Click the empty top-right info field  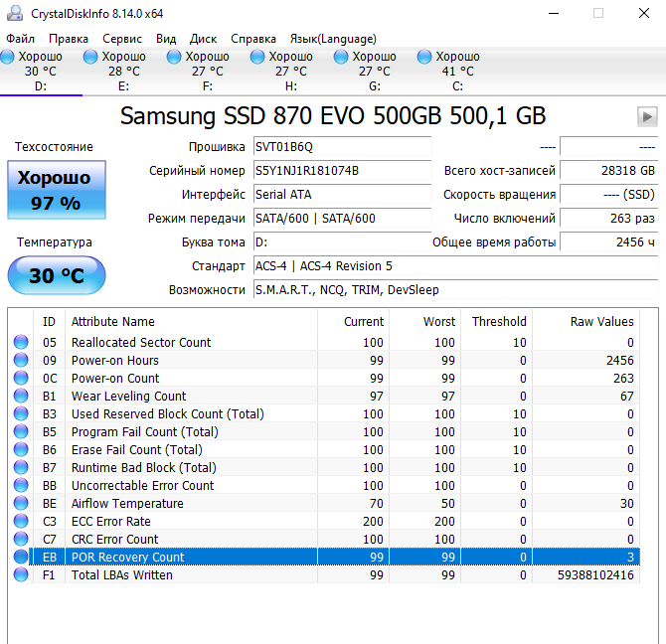click(608, 147)
